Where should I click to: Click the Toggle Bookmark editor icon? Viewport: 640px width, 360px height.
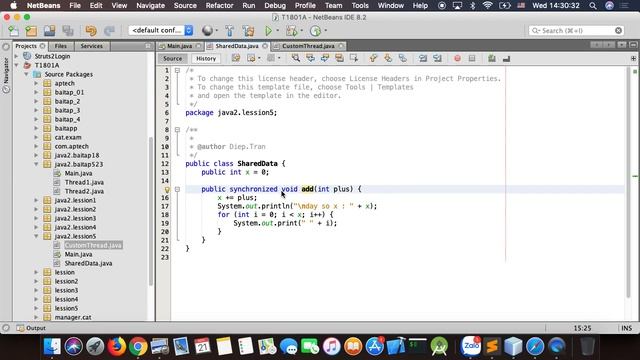click(x=402, y=58)
